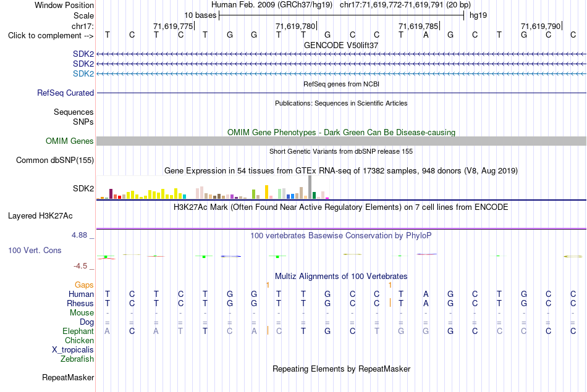The image size is (587, 392).
Task: Click the '10 bases' scale label
Action: click(x=200, y=15)
